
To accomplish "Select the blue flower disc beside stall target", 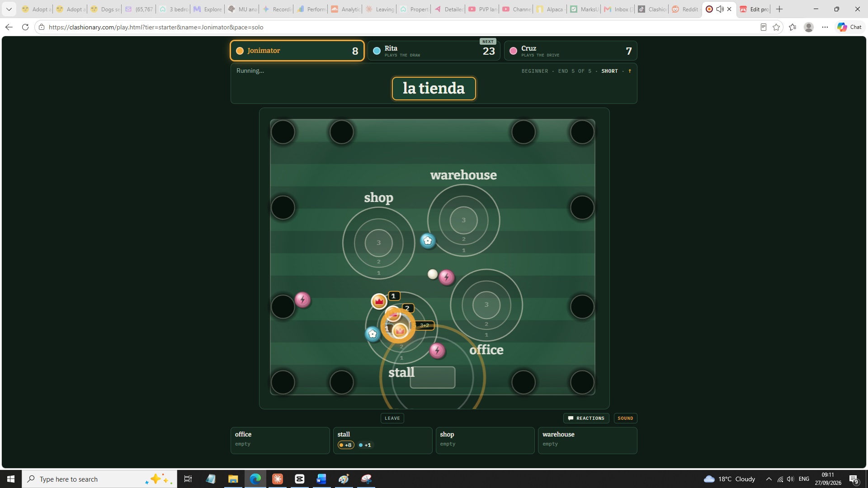I will pos(373,334).
